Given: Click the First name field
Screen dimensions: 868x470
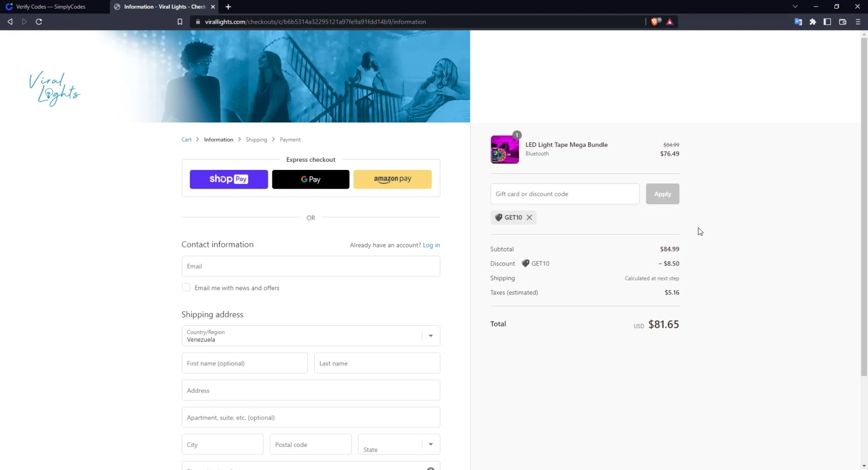Looking at the screenshot, I should point(244,364).
